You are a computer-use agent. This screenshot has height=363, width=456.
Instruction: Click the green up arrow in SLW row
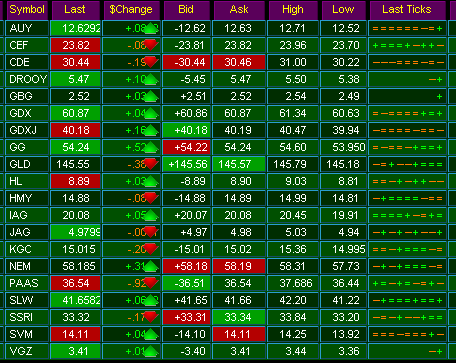[151, 300]
